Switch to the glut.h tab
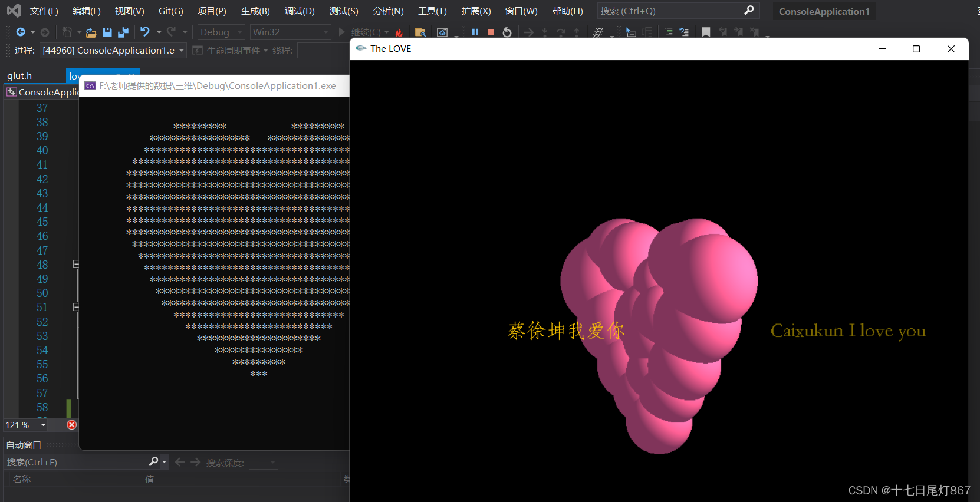Screen dimensions: 980x502 [19, 75]
